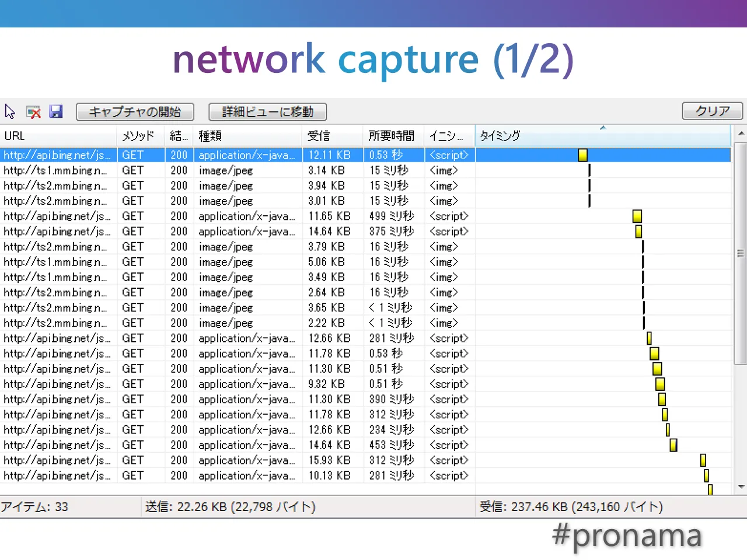Select the row with 3.49 KB received
Viewport: 747px width, 560px height.
point(365,277)
